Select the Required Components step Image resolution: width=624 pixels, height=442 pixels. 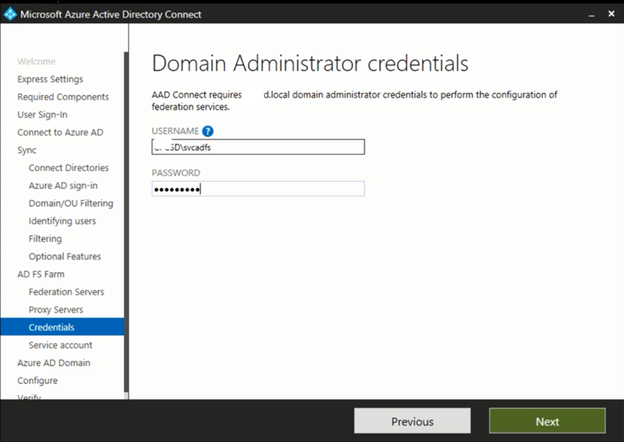tap(63, 97)
